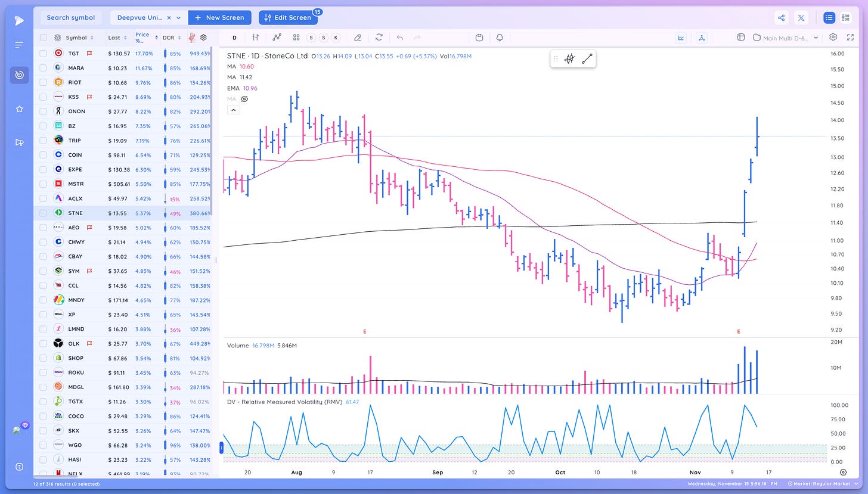Click the red flag on KSS row
The width and height of the screenshot is (868, 494).
89,97
